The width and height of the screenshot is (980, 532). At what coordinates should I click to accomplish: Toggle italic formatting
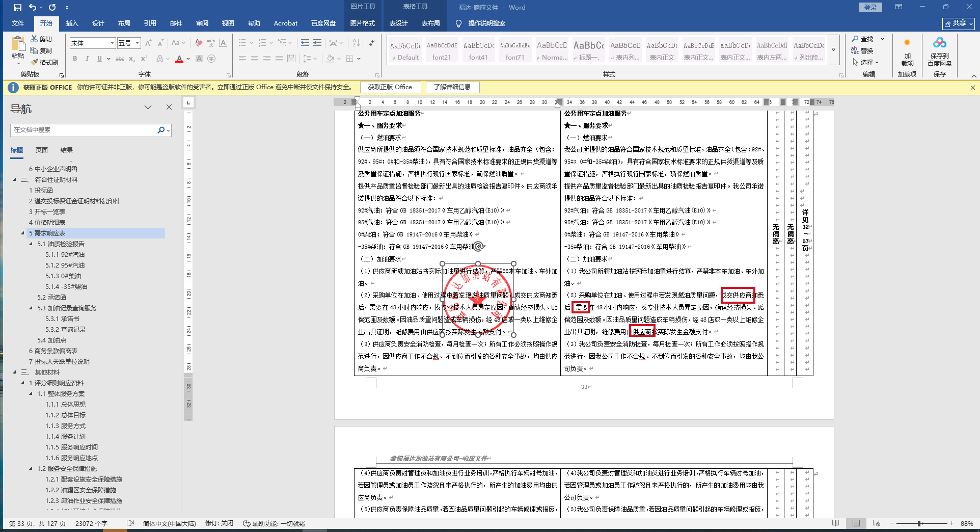click(87, 59)
